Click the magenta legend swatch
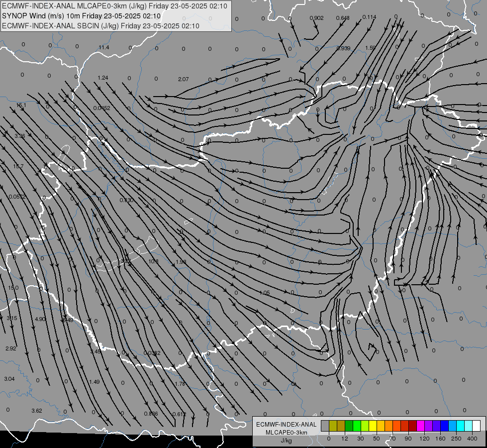The image size is (487, 448). pyautogui.click(x=421, y=426)
